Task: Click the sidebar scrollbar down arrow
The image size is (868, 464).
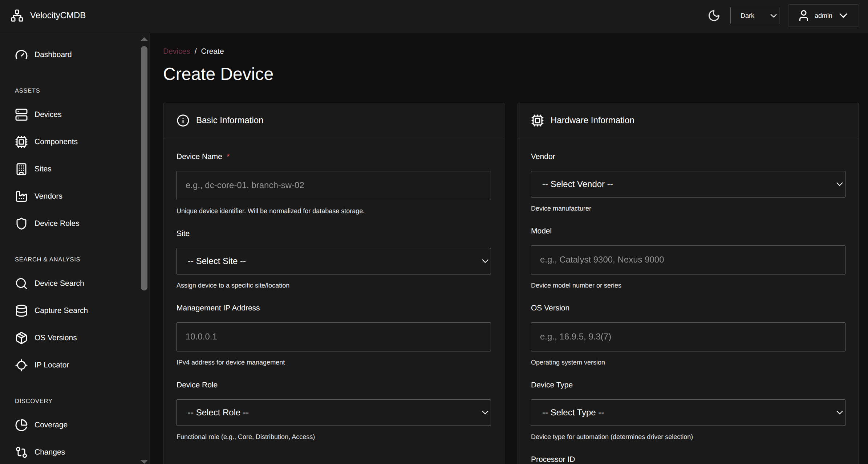Action: (144, 461)
